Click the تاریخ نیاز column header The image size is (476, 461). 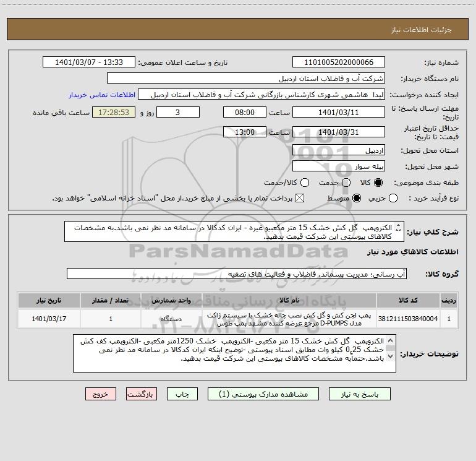pos(49,300)
